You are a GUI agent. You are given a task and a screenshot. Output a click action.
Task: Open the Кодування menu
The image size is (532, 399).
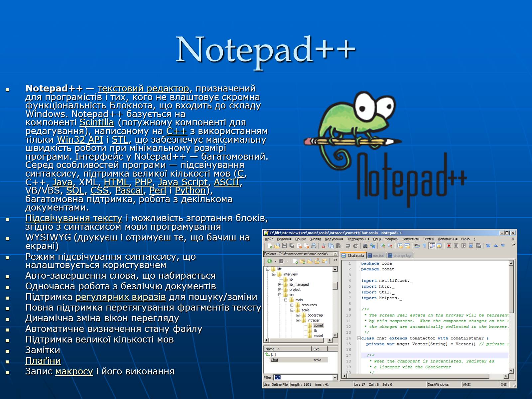point(333,239)
